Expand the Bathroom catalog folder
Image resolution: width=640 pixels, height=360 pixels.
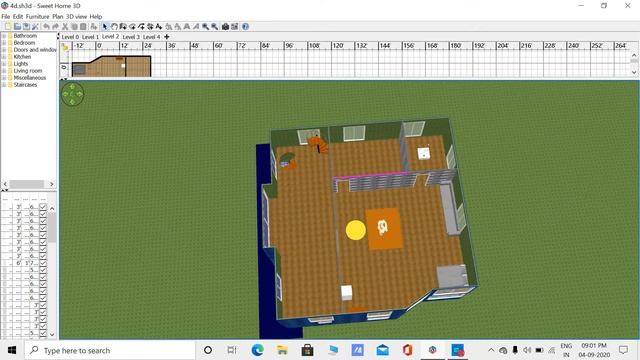tap(4, 36)
